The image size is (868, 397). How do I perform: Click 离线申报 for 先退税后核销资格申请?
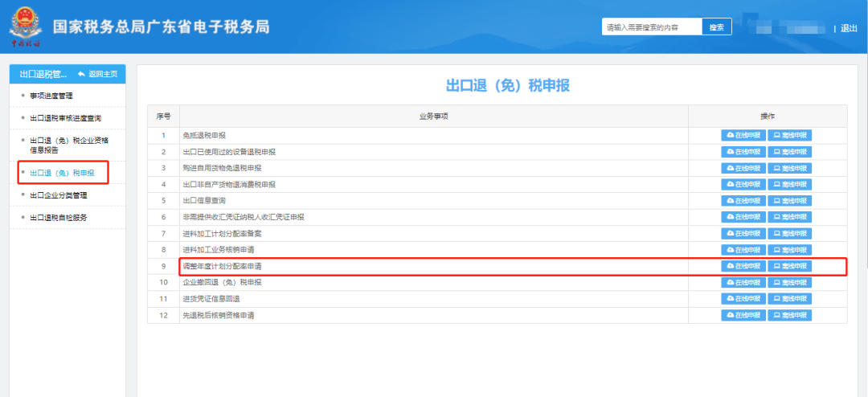(x=789, y=315)
